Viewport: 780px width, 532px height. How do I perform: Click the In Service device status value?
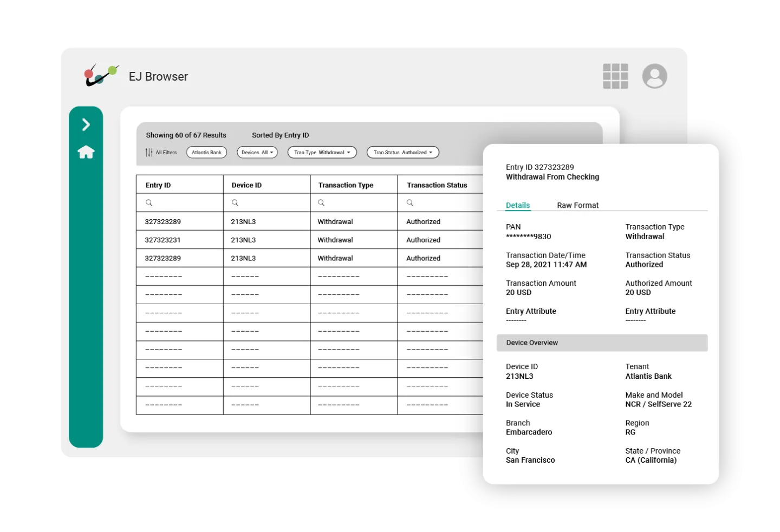523,404
